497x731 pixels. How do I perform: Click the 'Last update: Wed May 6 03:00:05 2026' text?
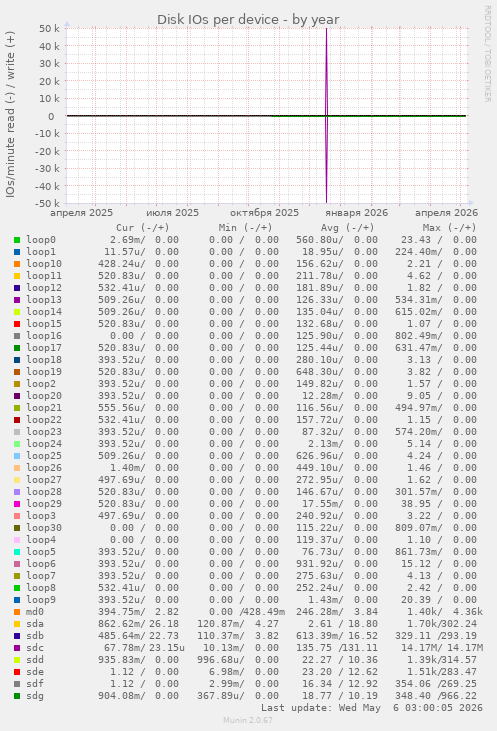pos(372,708)
